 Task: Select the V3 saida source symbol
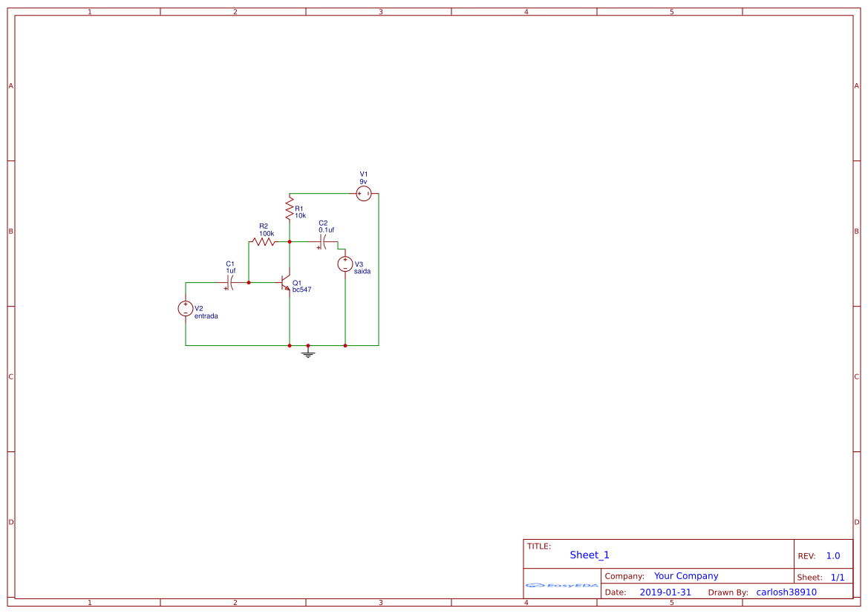(x=345, y=264)
